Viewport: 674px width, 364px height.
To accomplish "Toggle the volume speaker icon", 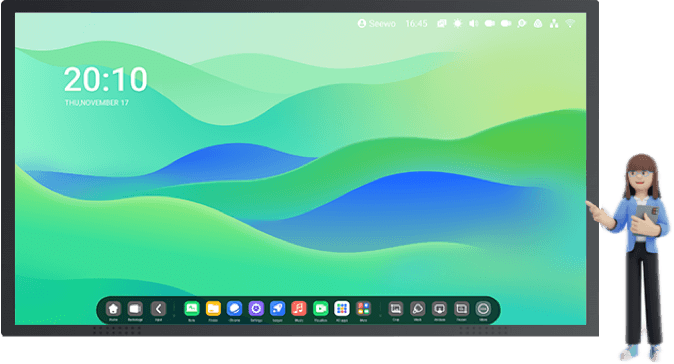I will (474, 23).
